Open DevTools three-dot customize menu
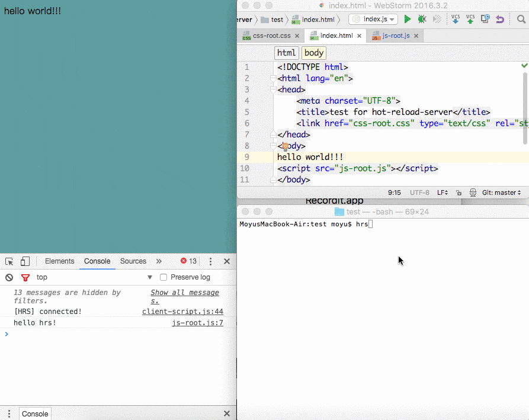 click(x=210, y=261)
